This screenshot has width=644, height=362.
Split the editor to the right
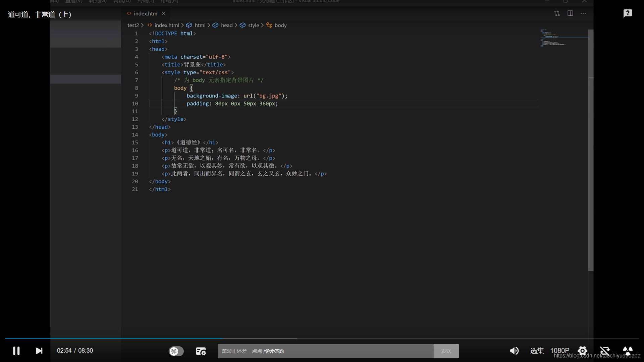coord(570,13)
